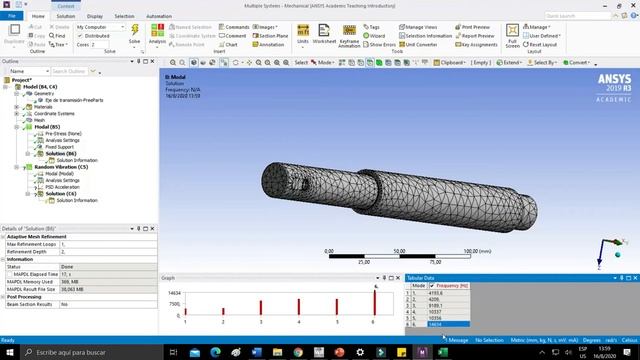Screen dimensions: 640x360
Task: Open the Unit Converter
Action: click(418, 44)
